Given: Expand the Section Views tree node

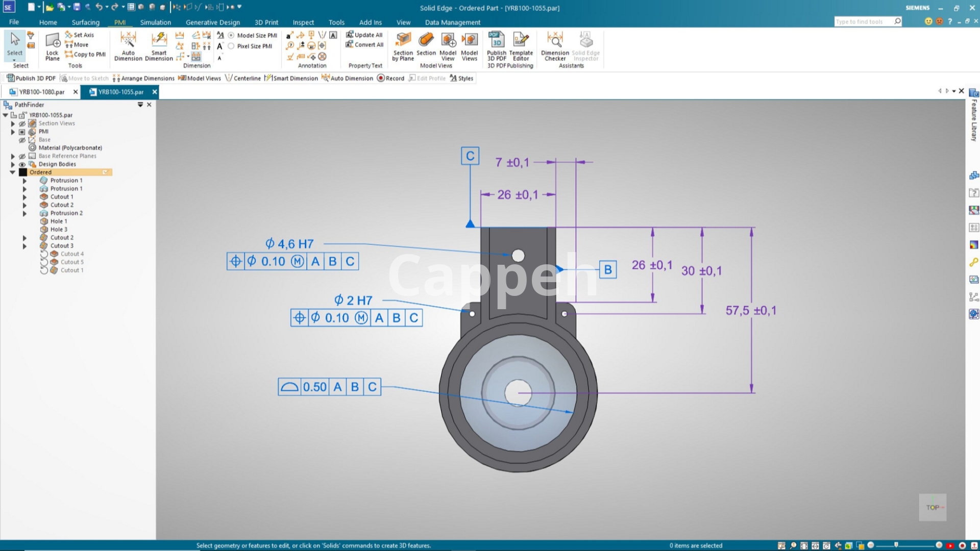Looking at the screenshot, I should [x=13, y=123].
